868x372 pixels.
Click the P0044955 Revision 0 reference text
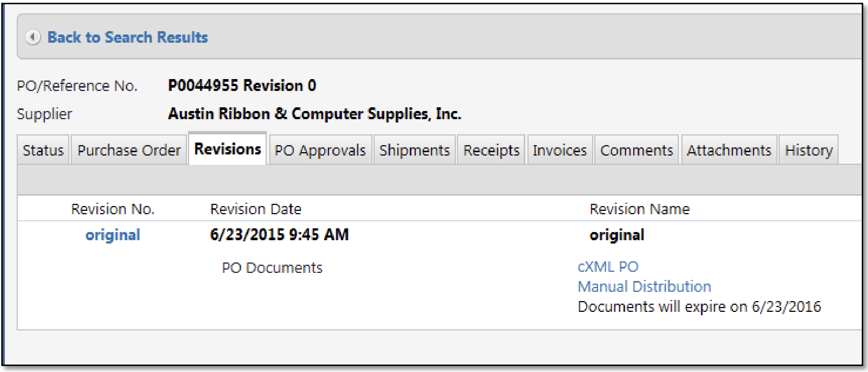[242, 86]
